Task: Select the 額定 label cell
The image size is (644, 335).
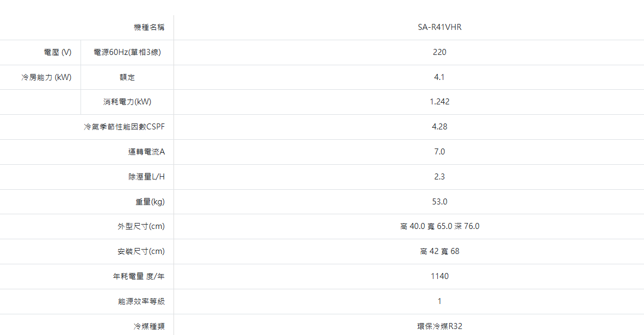Action: [x=127, y=77]
